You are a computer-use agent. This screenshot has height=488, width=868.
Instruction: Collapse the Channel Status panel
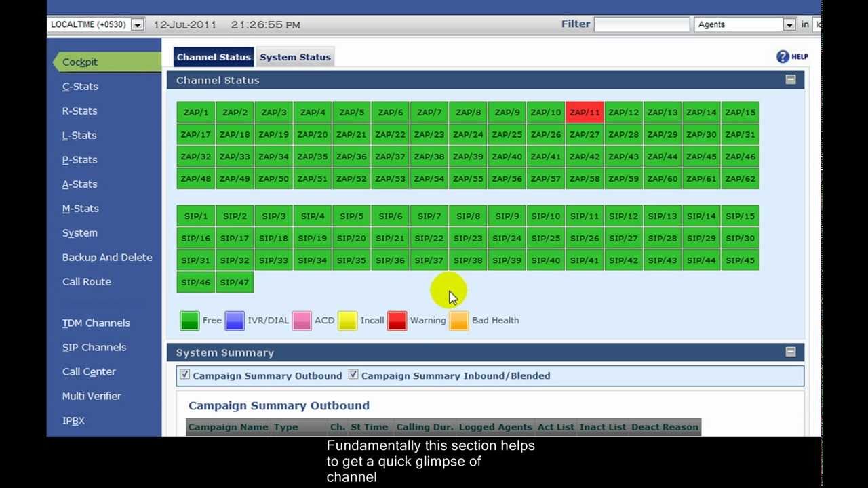(x=791, y=79)
